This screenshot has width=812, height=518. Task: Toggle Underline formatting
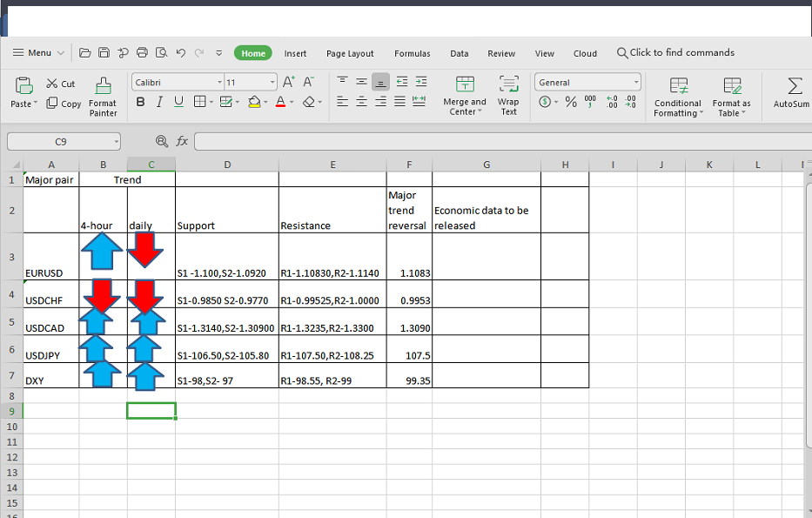tap(178, 102)
